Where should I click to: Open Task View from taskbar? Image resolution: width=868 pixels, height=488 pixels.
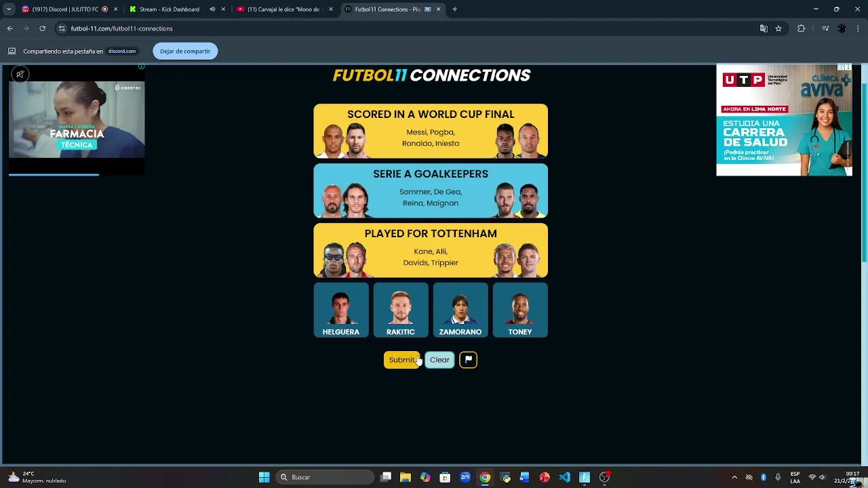386,477
